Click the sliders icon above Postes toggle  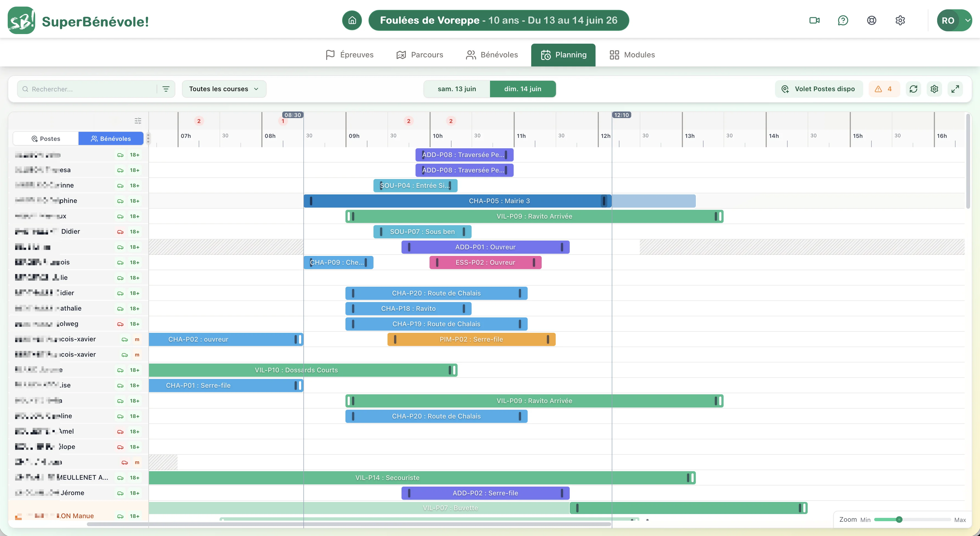(x=138, y=121)
